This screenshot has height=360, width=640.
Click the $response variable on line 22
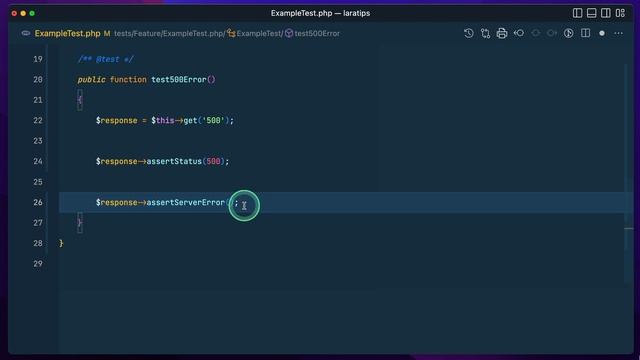[116, 120]
